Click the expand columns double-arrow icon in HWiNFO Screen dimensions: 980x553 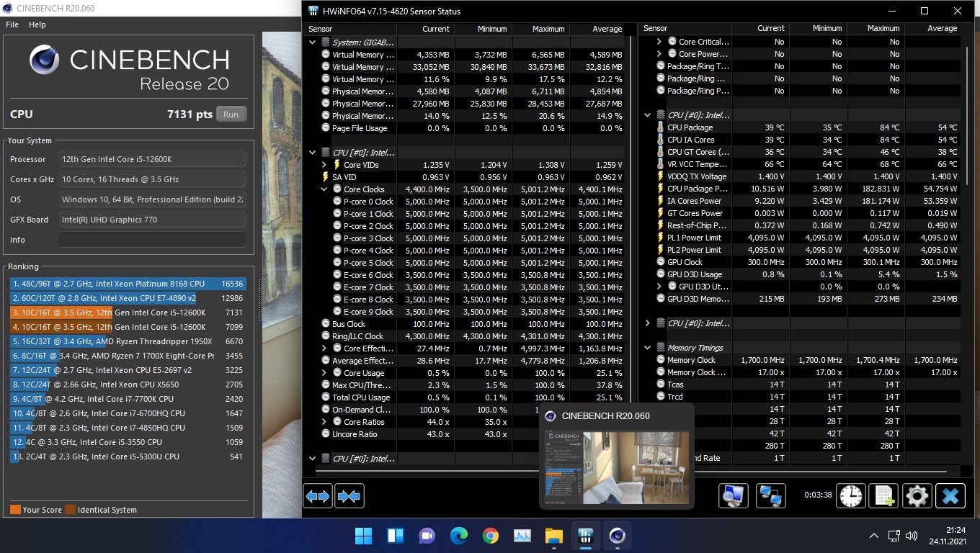coord(318,496)
